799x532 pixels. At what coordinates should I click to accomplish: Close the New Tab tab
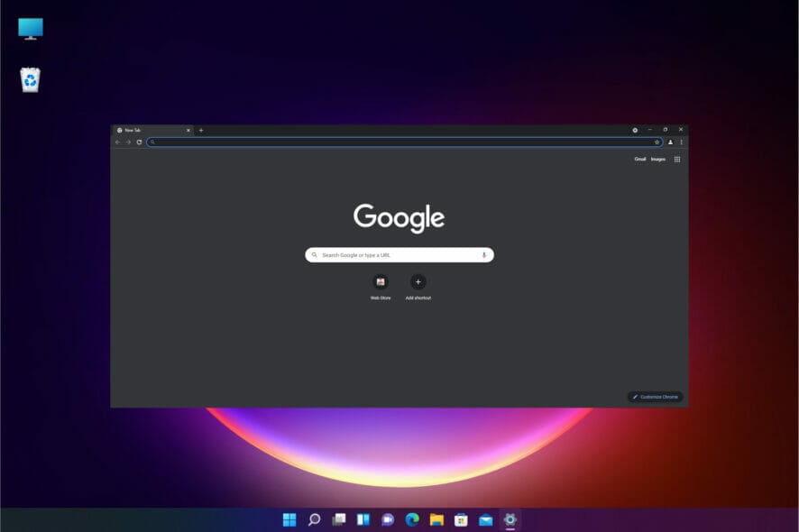point(188,131)
